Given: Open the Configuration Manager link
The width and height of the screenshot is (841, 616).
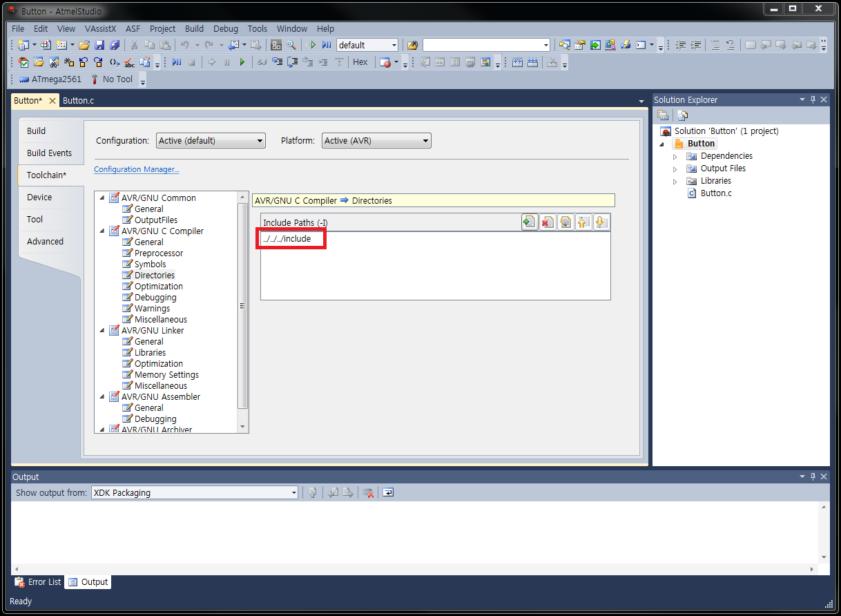Looking at the screenshot, I should point(136,169).
